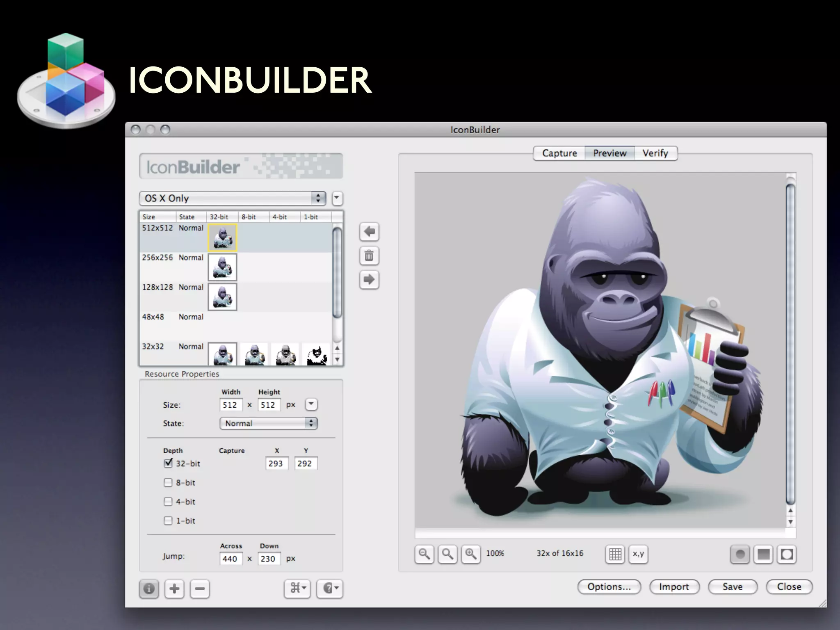The image size is (840, 630).
Task: Switch to the Preview tab
Action: coord(609,153)
